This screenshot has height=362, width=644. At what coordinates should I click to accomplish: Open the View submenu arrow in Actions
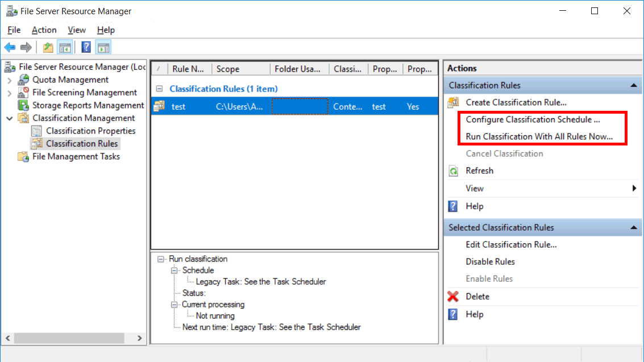coord(634,189)
